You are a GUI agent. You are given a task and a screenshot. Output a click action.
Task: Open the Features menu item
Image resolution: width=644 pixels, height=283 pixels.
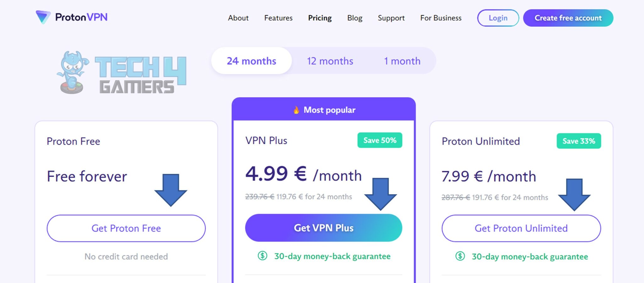[278, 18]
